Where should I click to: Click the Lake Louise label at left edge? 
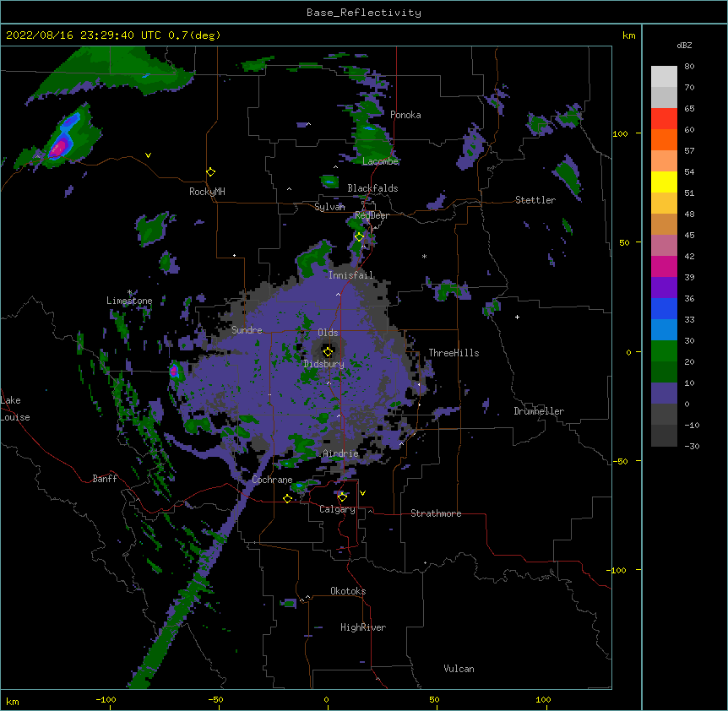click(x=15, y=409)
